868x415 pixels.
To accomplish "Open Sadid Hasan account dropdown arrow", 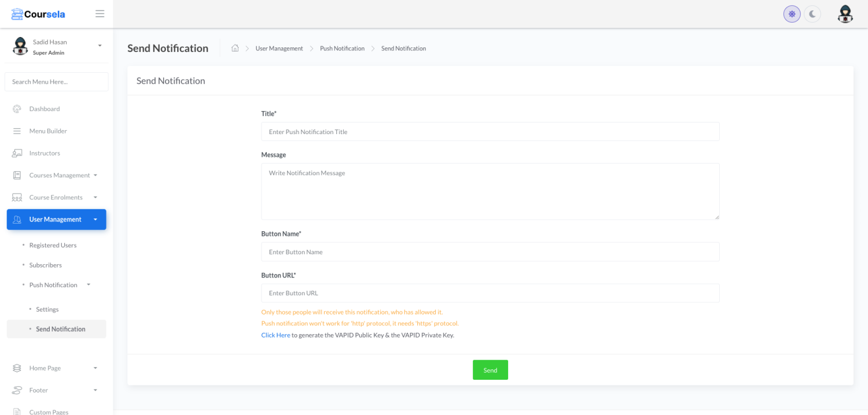I will click(x=100, y=46).
